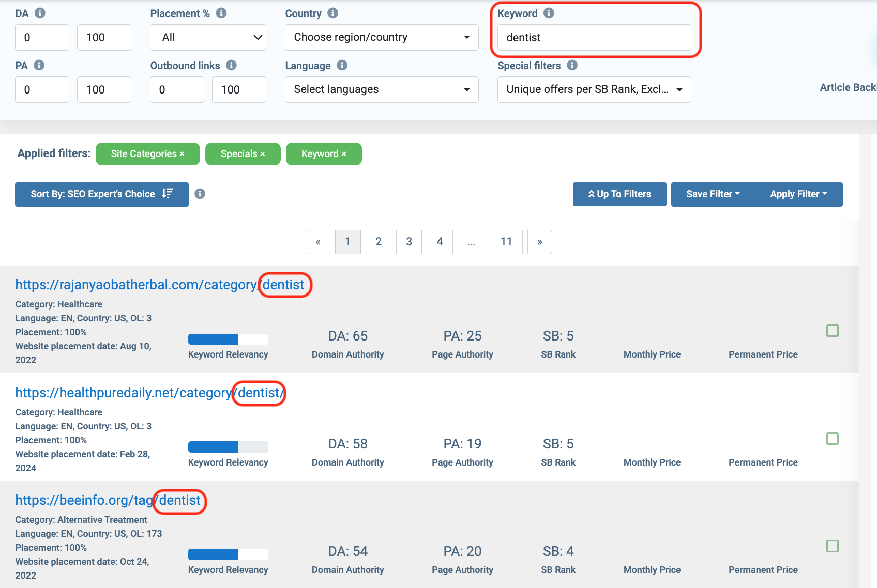This screenshot has width=877, height=588.
Task: Click the Language info icon
Action: [x=342, y=65]
